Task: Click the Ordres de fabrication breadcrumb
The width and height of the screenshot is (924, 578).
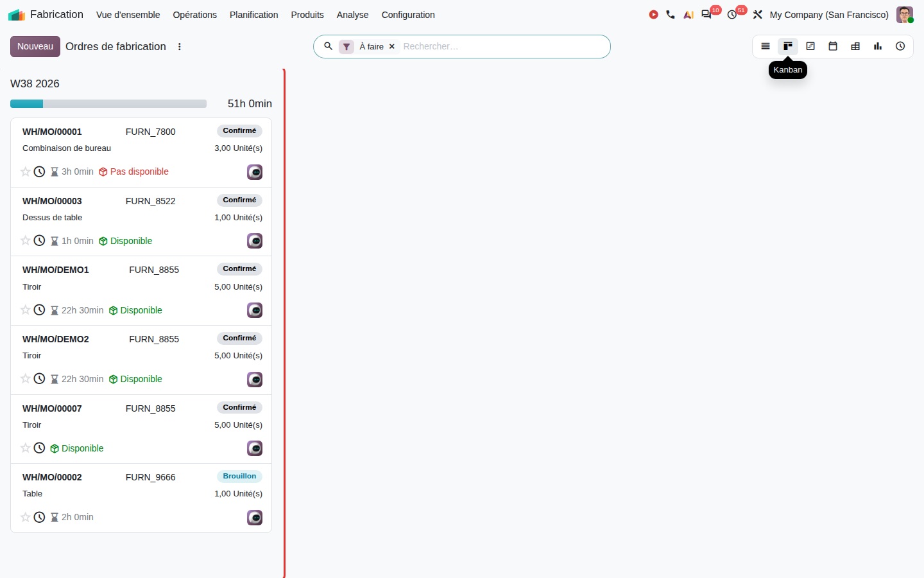Action: coord(116,46)
